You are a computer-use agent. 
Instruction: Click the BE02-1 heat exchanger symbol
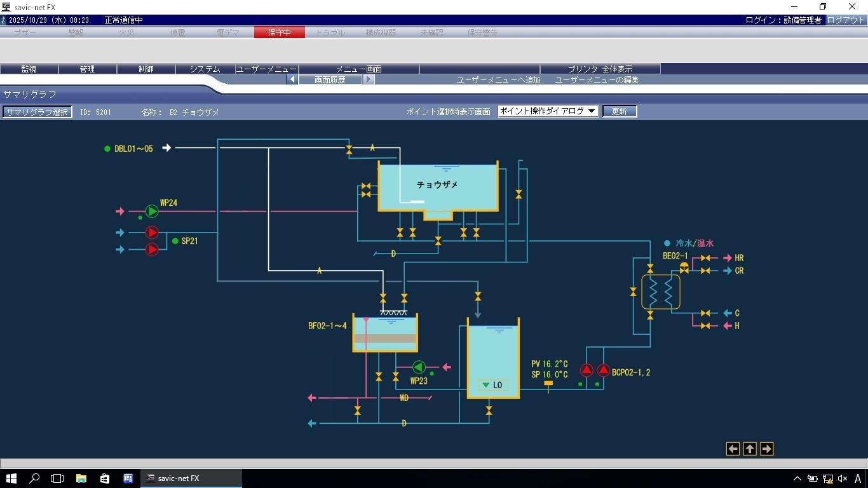click(x=661, y=292)
